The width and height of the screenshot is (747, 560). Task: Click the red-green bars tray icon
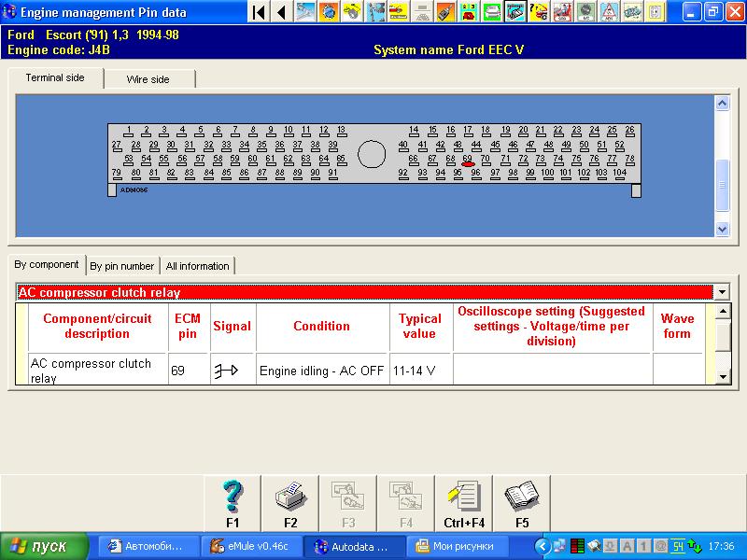(577, 546)
